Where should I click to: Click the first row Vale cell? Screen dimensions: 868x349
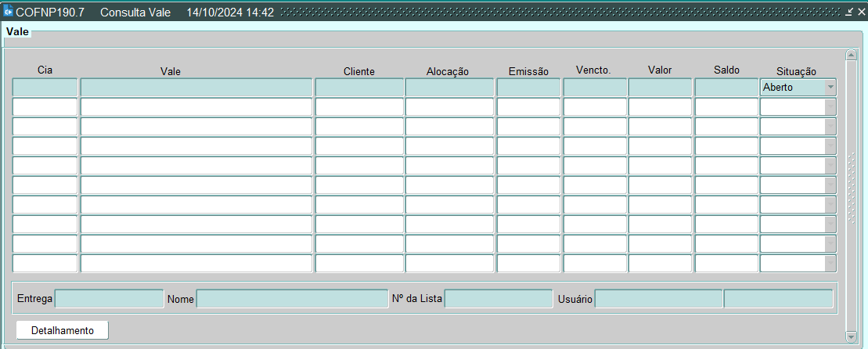196,88
